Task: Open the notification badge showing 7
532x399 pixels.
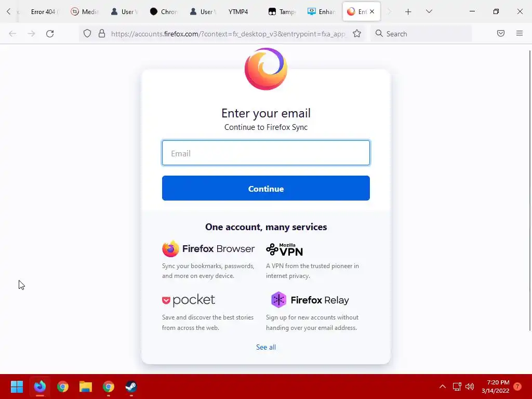Action: pos(517,387)
